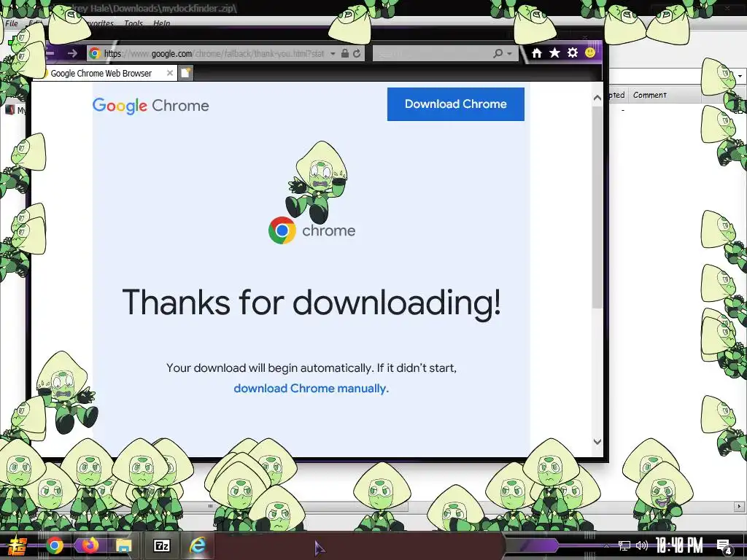Click into the browser search box
Screen dimensions: 747x560
(x=433, y=53)
